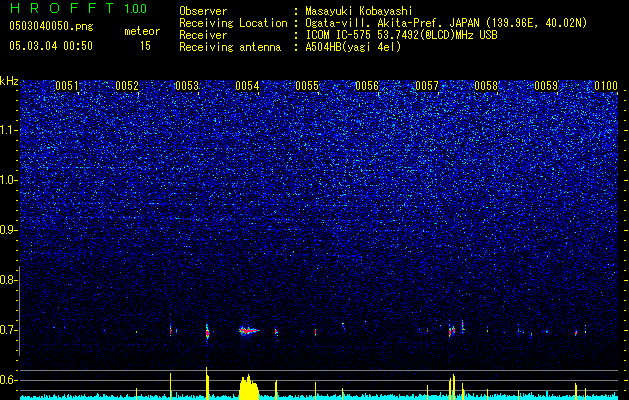
Task: Click the echo cluster after 0057
Action: 456,329
